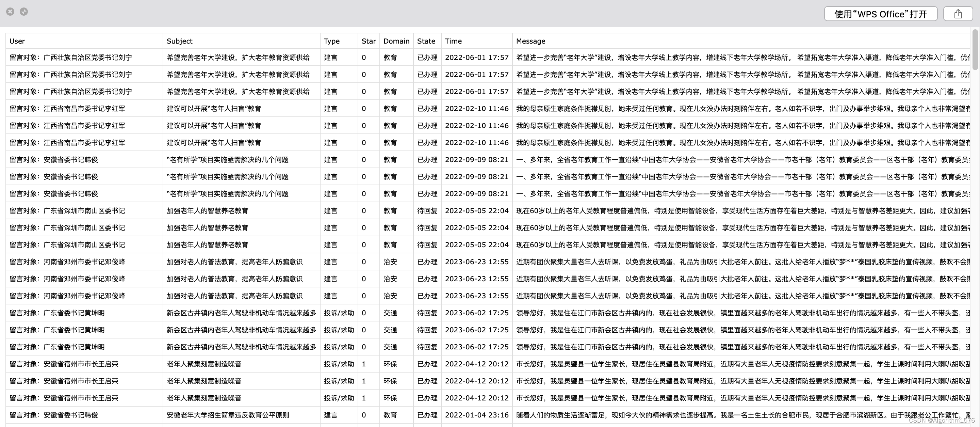
Task: Click first 待回复 state cell
Action: [427, 211]
